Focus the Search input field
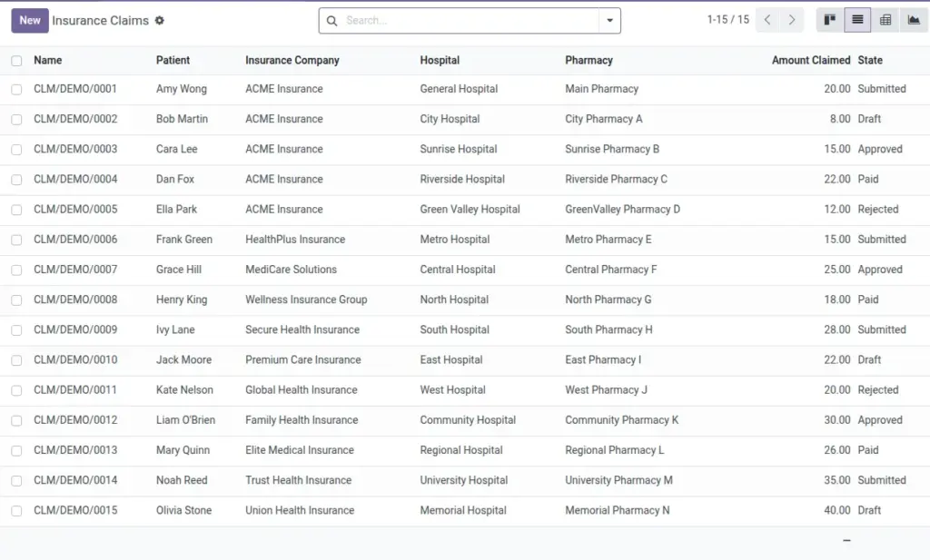Image resolution: width=930 pixels, height=560 pixels. (x=470, y=21)
